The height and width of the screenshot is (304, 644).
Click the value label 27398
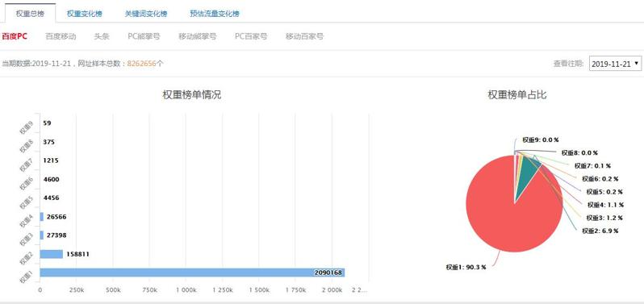[x=56, y=235]
